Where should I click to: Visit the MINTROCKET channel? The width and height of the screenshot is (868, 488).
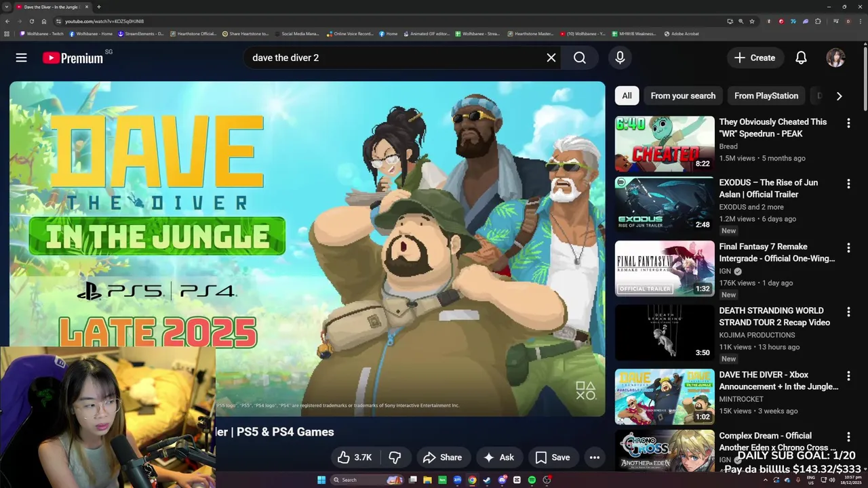741,399
